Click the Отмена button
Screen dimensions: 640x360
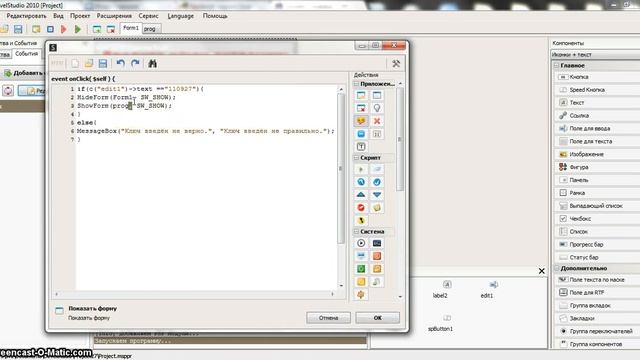tap(329, 318)
